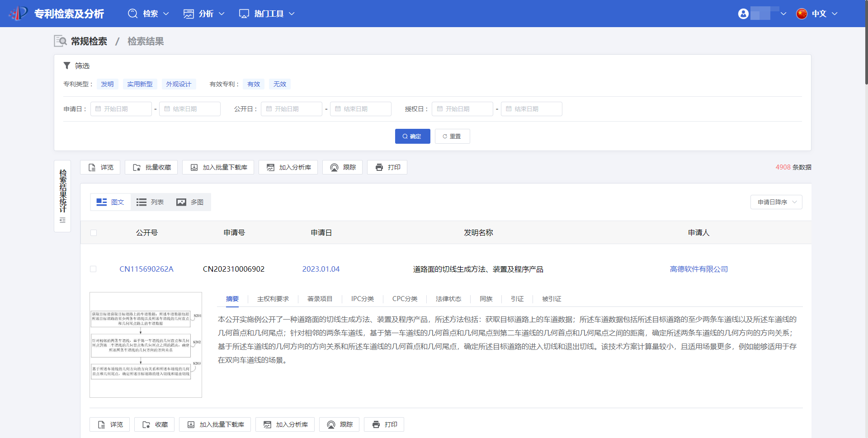Expand the 检索 menu in the navbar
This screenshot has height=438, width=868.
click(149, 14)
